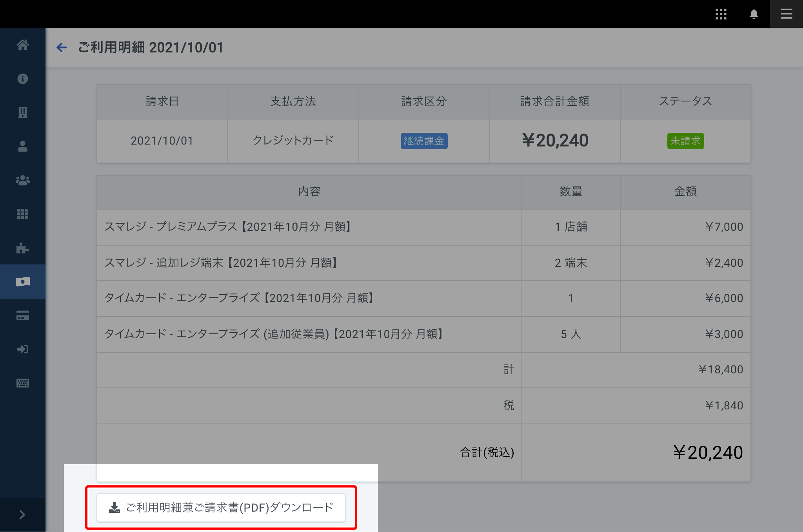Viewport: 803px width, 532px height.
Task: Click the 請求合計金額 column header
Action: (x=555, y=101)
